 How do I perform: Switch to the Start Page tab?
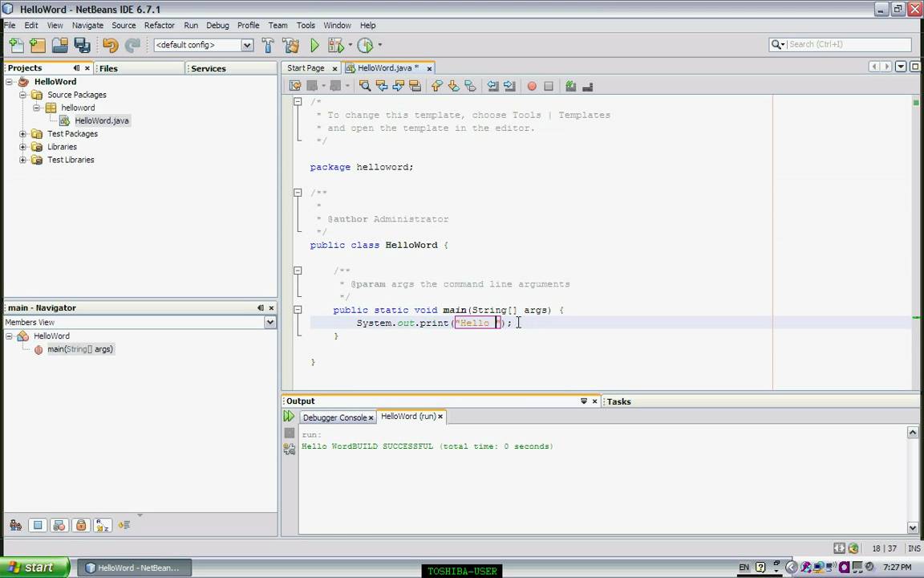(x=306, y=68)
